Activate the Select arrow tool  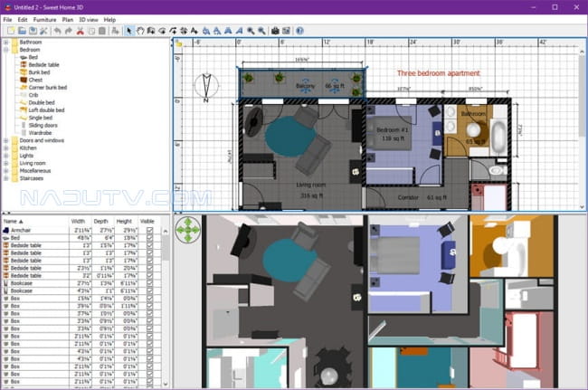pos(129,31)
